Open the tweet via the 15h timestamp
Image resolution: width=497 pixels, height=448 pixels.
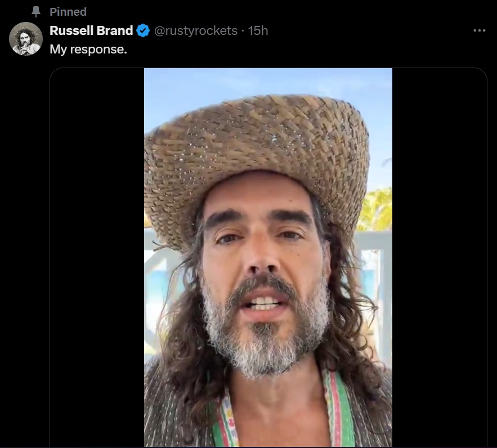[x=258, y=30]
